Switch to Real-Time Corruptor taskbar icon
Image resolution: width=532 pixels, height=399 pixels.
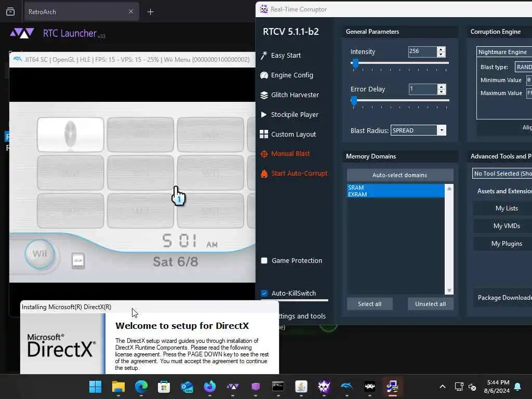click(x=324, y=387)
